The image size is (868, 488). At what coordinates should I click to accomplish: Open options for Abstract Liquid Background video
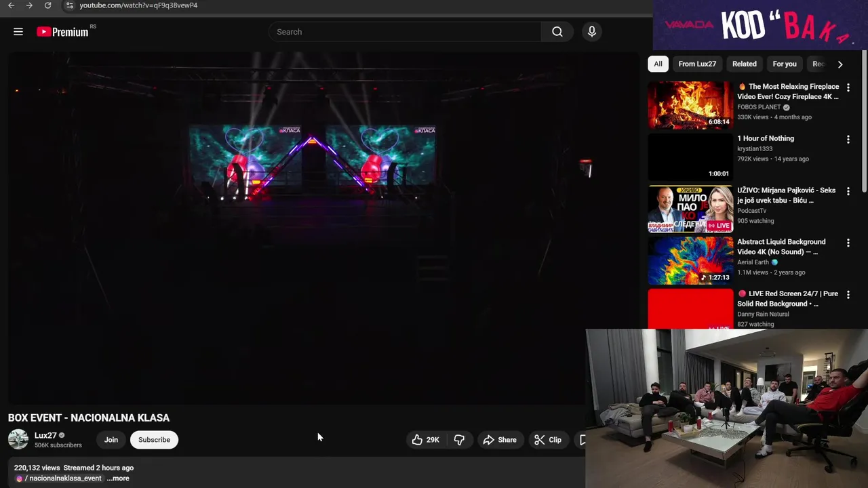click(x=848, y=243)
